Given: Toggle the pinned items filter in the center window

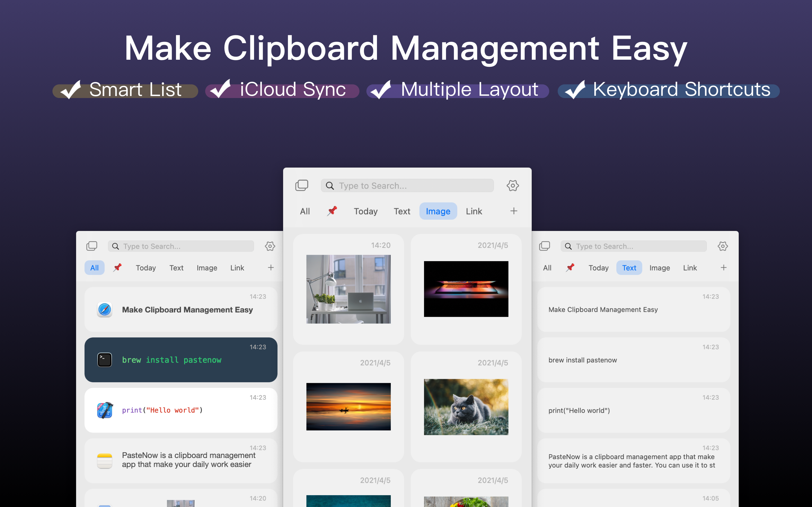Looking at the screenshot, I should [x=332, y=211].
